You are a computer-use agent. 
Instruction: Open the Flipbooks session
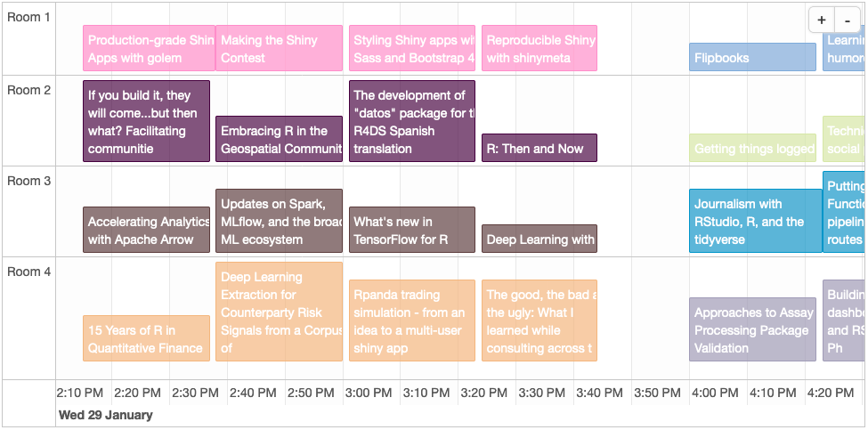pos(752,57)
